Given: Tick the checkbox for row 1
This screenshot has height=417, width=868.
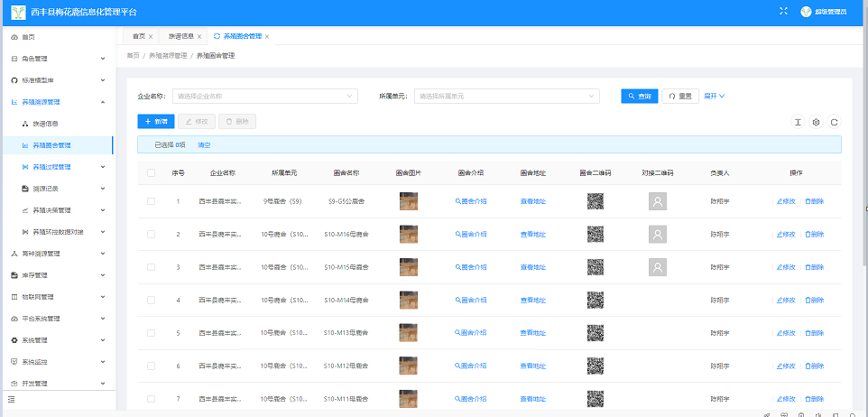Looking at the screenshot, I should coord(151,201).
